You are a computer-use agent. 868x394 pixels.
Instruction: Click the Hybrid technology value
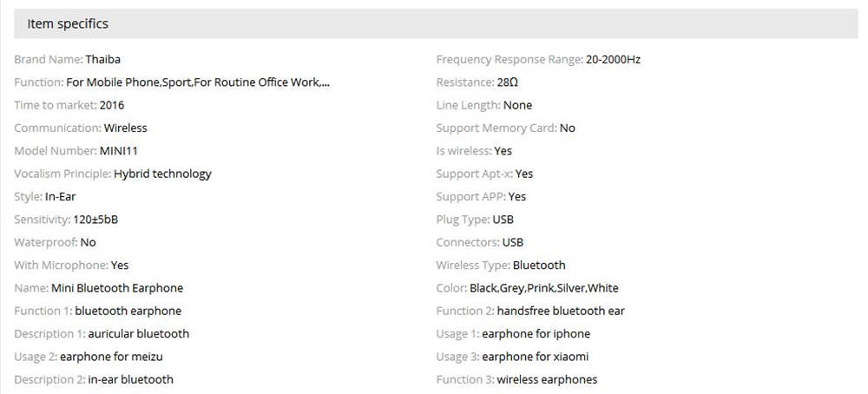point(162,174)
